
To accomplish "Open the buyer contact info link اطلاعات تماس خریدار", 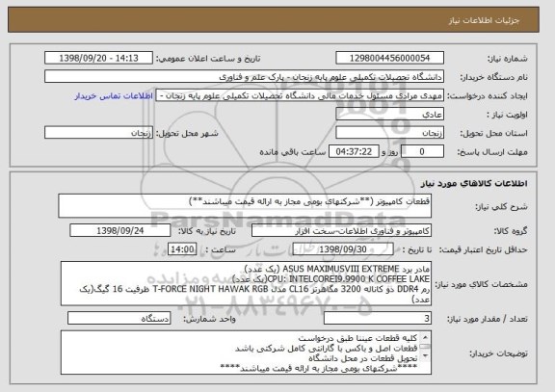I will coord(114,96).
